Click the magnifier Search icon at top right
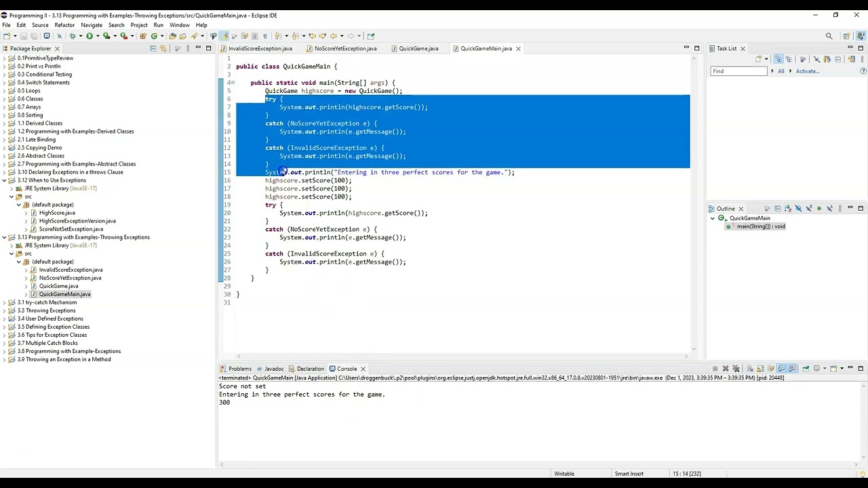This screenshot has height=488, width=868. point(829,36)
